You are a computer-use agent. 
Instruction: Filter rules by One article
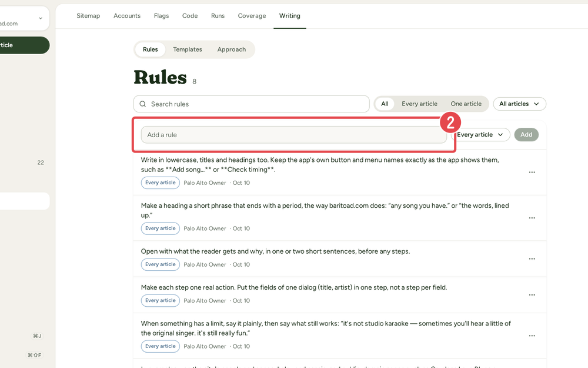(x=466, y=104)
